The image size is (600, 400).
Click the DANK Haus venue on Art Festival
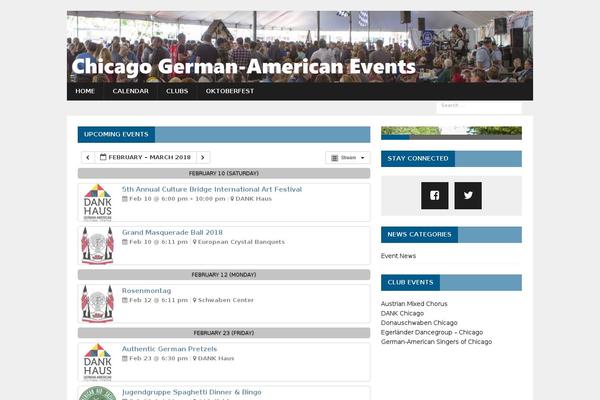[x=253, y=199]
